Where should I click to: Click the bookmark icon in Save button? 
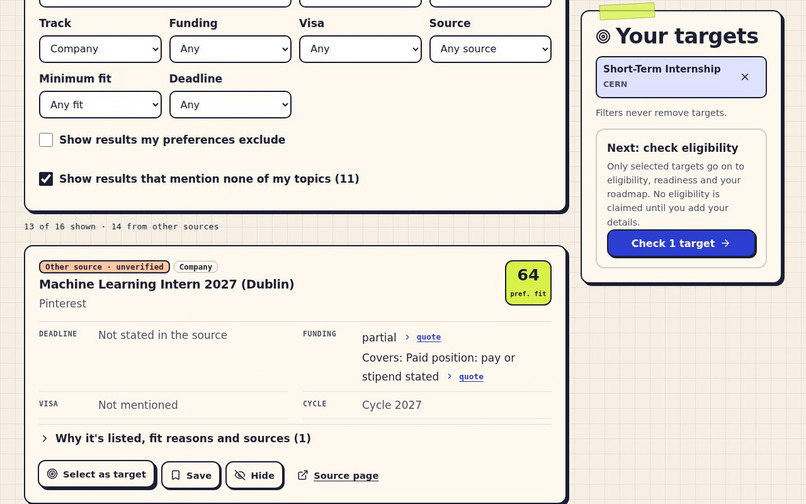click(175, 475)
